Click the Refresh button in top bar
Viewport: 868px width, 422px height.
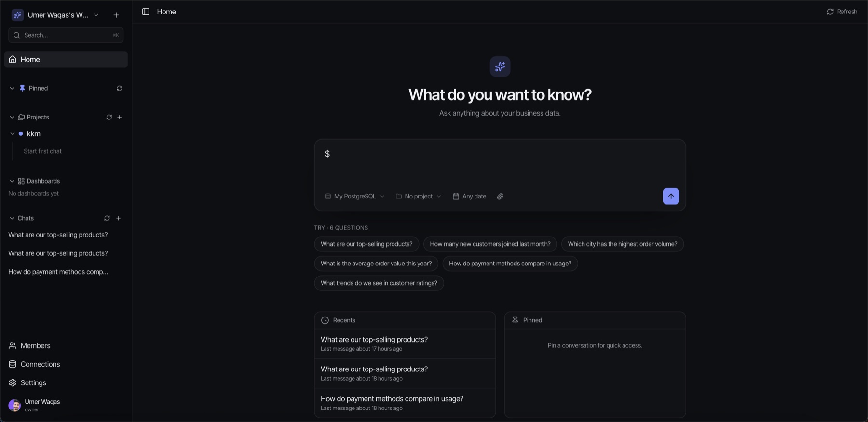pyautogui.click(x=842, y=12)
